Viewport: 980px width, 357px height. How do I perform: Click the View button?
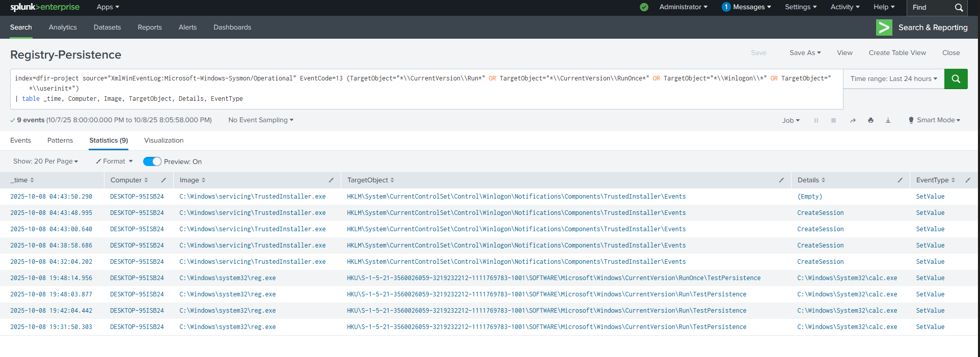click(845, 53)
